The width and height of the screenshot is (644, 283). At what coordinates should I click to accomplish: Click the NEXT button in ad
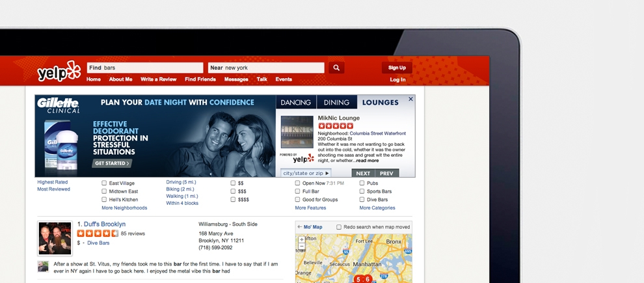coord(363,173)
